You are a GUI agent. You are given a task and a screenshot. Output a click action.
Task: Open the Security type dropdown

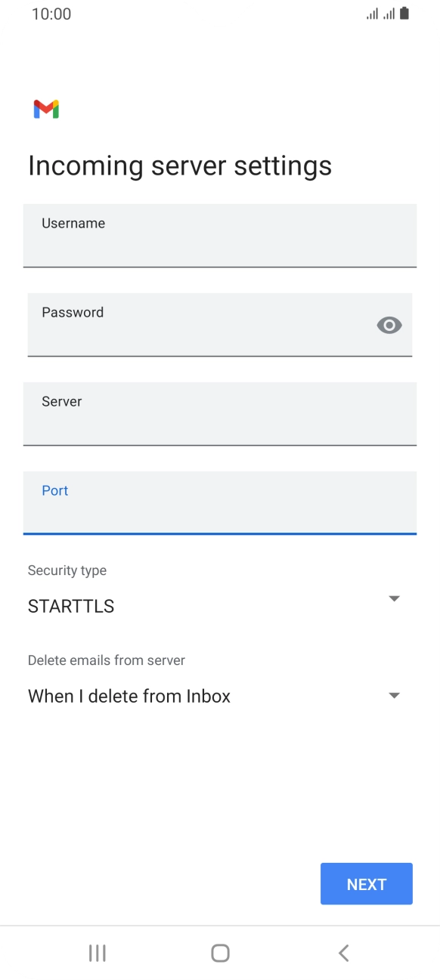tap(394, 598)
